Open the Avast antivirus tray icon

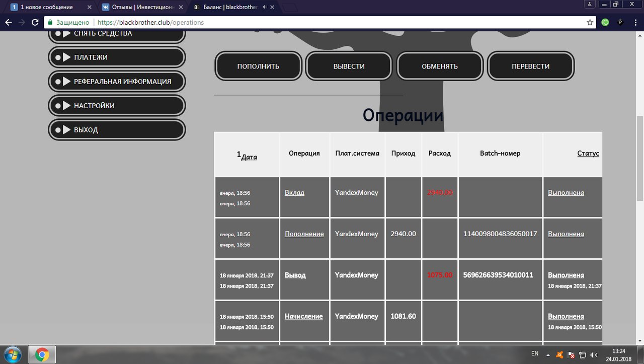559,354
